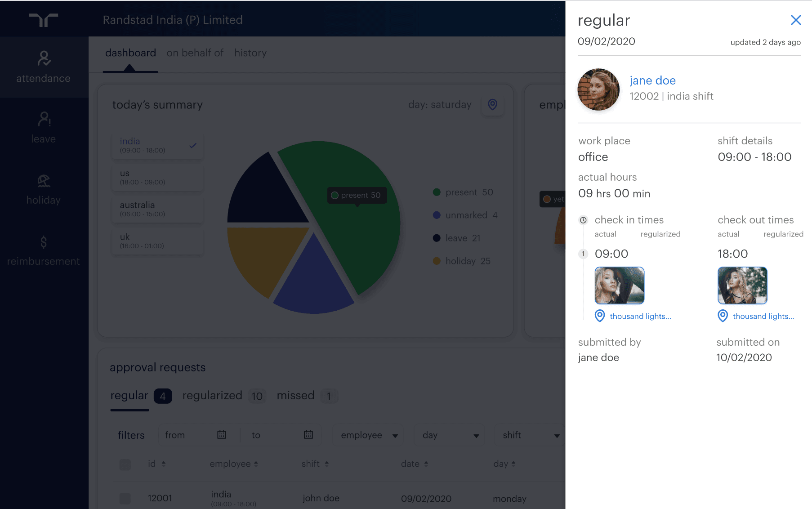Click the unmarked legend color dot
The image size is (812, 509).
click(437, 215)
